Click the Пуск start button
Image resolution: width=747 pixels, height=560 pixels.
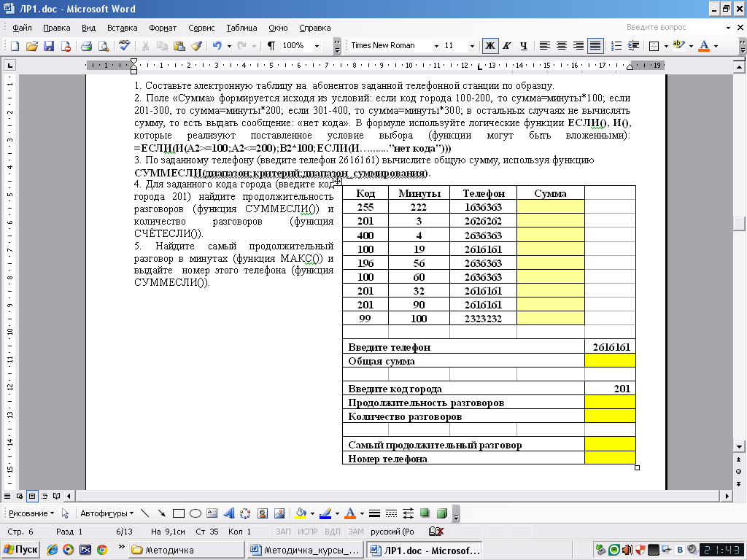[x=20, y=550]
